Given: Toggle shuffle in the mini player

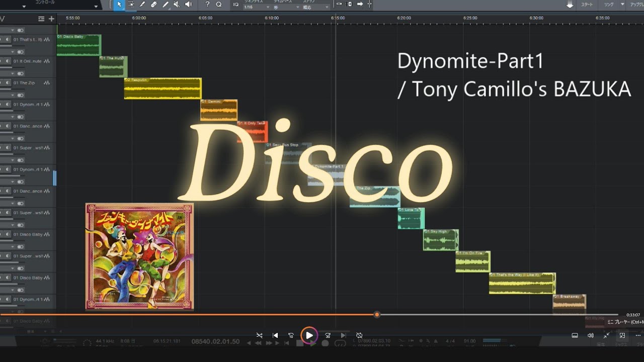Looking at the screenshot, I should 259,335.
